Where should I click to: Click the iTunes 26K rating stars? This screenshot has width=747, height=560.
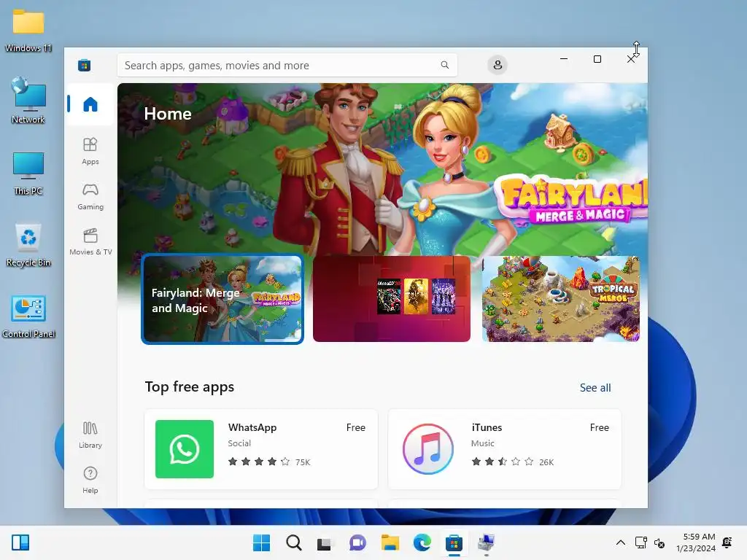pos(502,462)
